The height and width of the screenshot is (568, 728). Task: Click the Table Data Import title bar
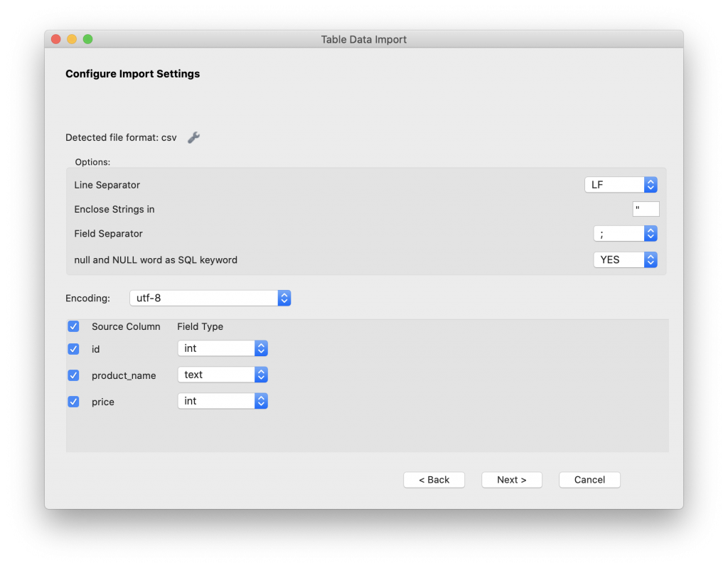(x=364, y=39)
